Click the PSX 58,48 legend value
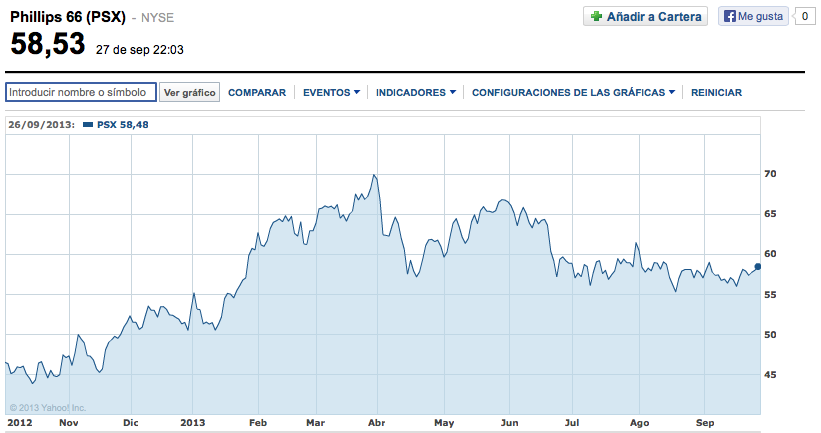821x433 pixels. coord(123,125)
